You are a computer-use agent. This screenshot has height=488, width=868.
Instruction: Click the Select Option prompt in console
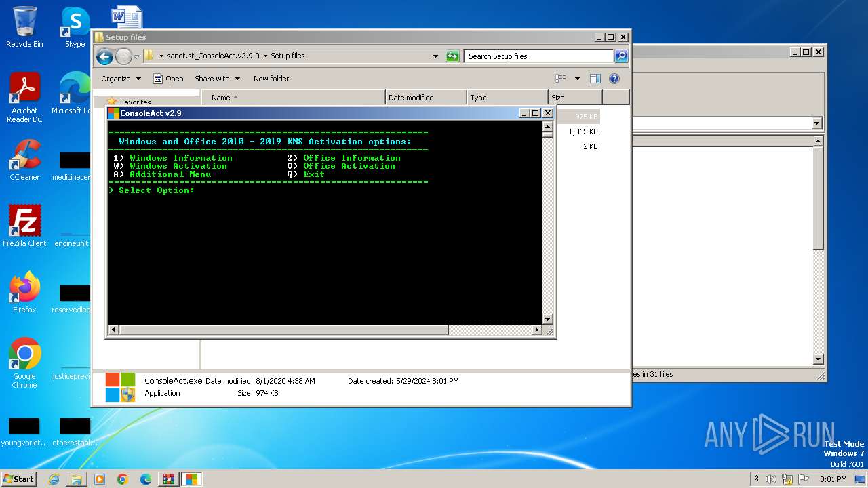(x=152, y=190)
